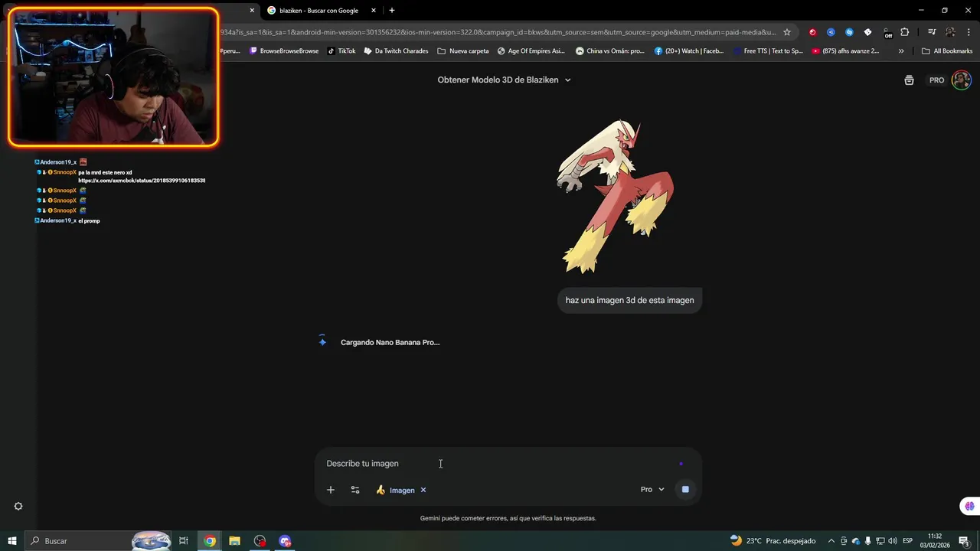Click the floating purple widget on the right edge
This screenshot has height=551, width=980.
tap(969, 506)
